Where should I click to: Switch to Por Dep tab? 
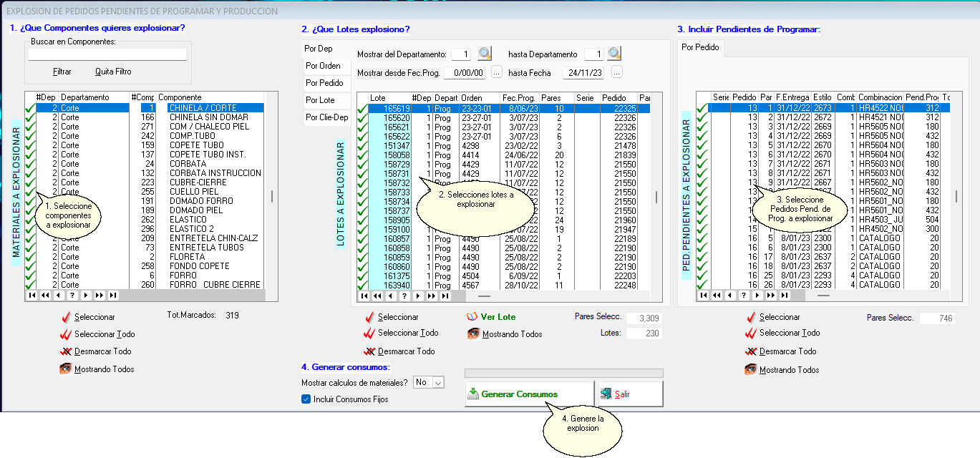click(x=319, y=49)
